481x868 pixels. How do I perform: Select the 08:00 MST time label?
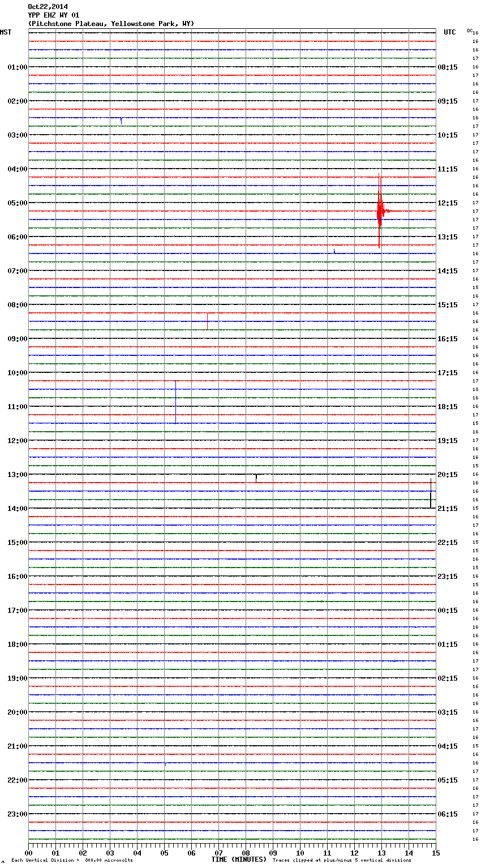tap(18, 305)
